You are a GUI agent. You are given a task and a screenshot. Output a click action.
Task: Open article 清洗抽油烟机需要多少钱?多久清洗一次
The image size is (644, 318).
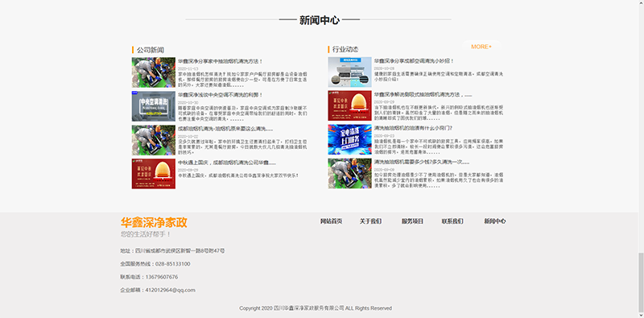click(x=422, y=162)
